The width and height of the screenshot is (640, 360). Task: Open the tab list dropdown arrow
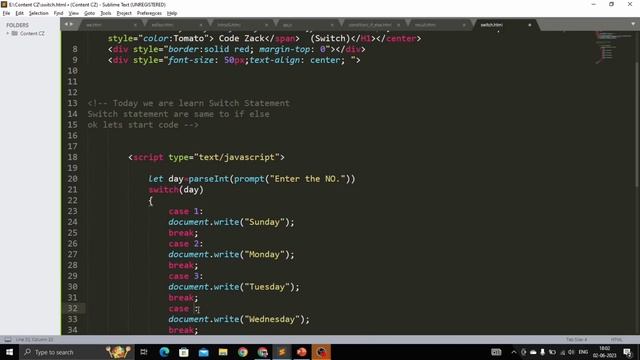pos(633,24)
